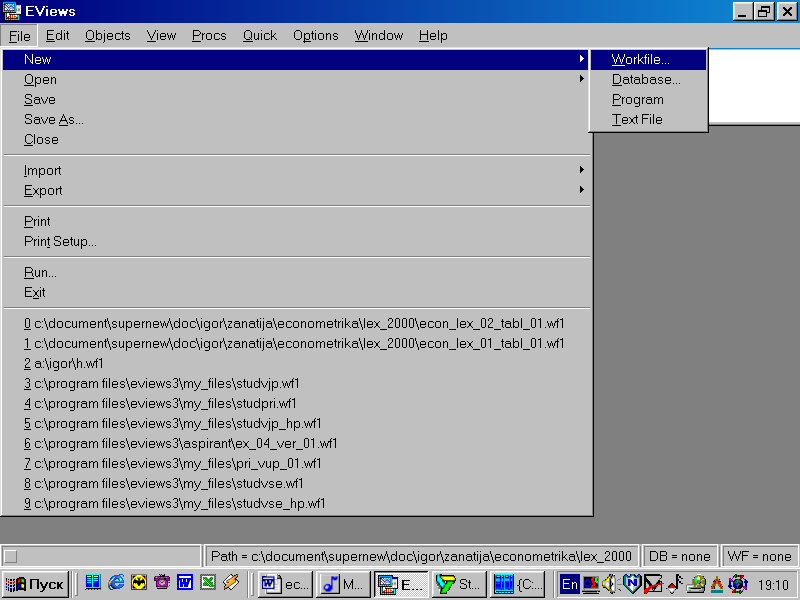Image resolution: width=800 pixels, height=600 pixels.
Task: Click the music note tray icon
Action: pyautogui.click(x=675, y=584)
